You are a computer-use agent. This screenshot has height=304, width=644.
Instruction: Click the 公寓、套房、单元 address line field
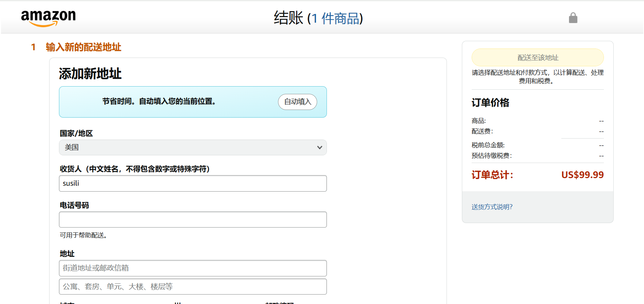[x=193, y=287]
